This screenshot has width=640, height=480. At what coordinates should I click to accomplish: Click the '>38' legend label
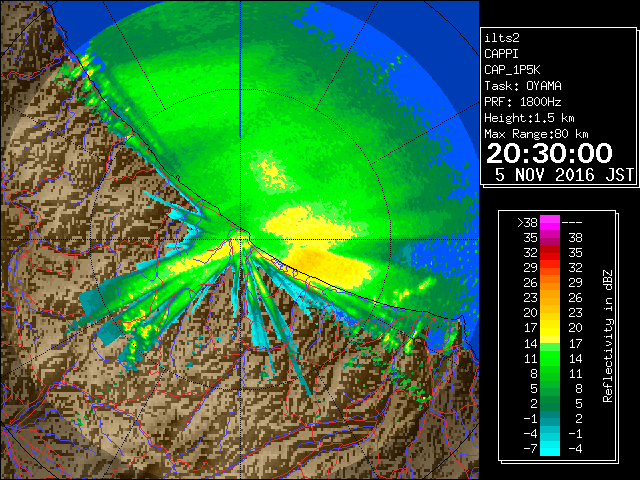527,222
